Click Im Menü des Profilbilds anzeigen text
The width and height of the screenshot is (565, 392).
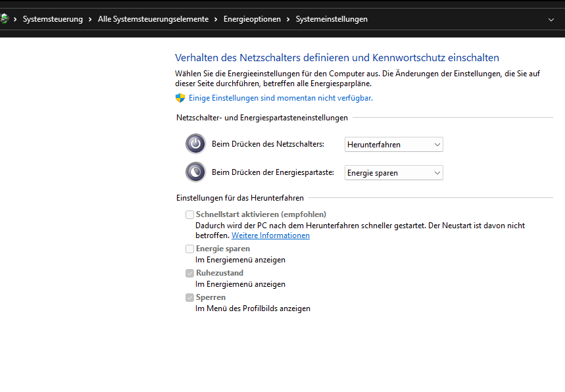tap(253, 308)
